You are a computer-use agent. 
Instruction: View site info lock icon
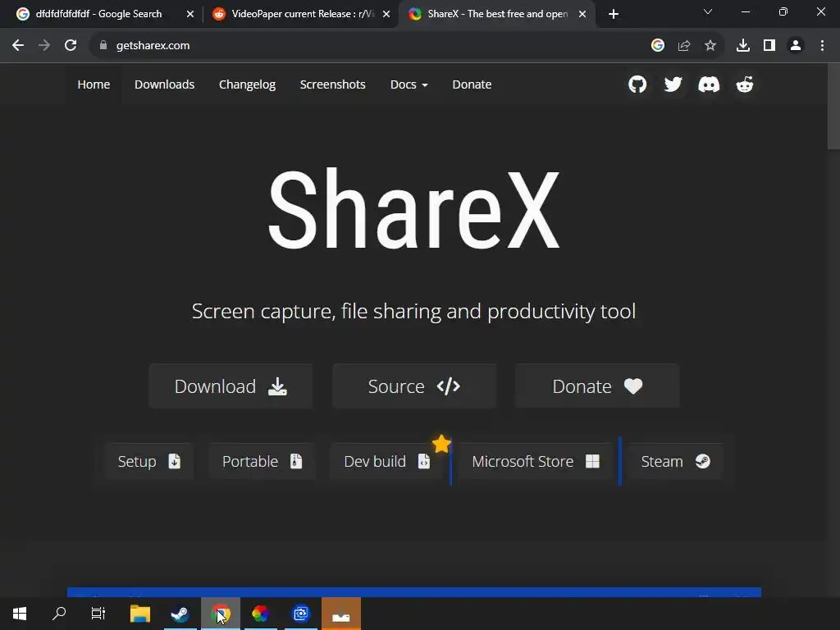point(103,46)
